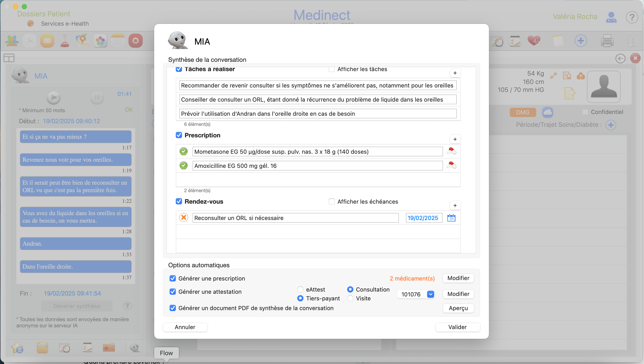
Task: Open the help question mark icon
Action: click(632, 17)
